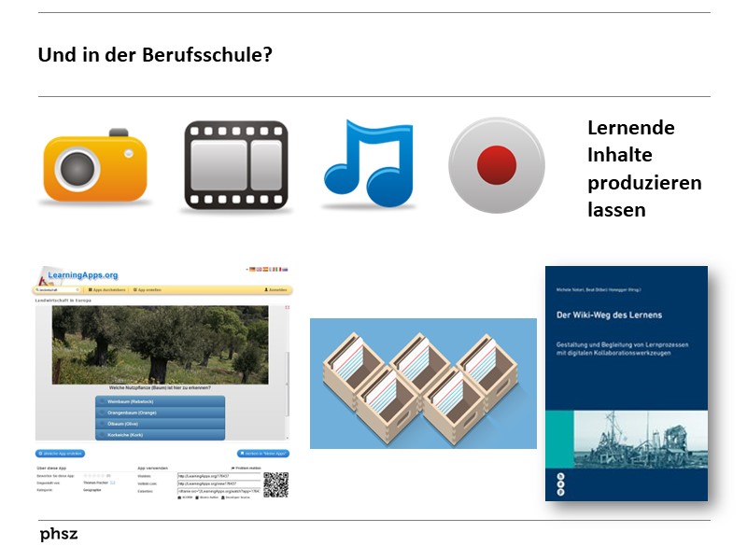The image size is (747, 560).
Task: Click the orange camera icon
Action: (x=95, y=166)
